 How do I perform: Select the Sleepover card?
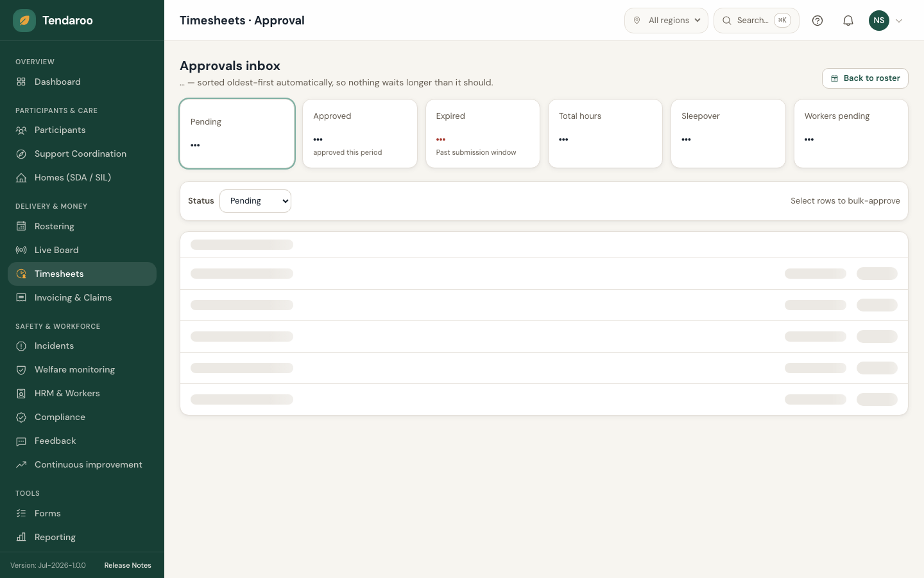point(728,134)
